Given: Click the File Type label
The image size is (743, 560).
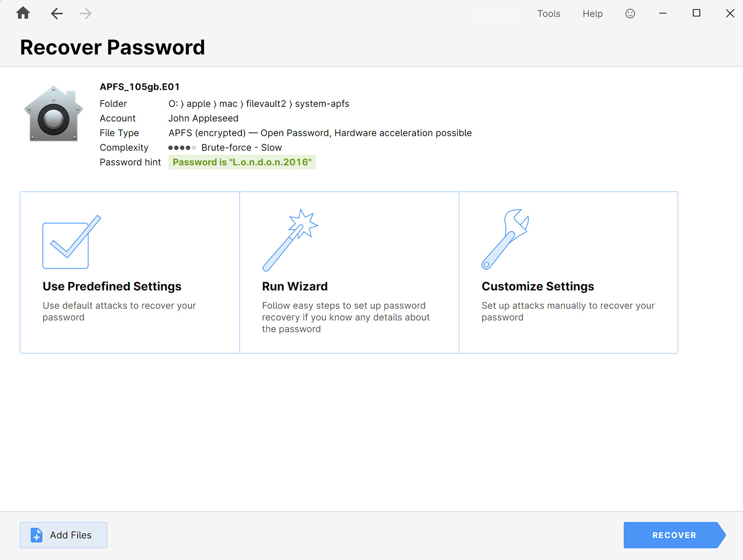Looking at the screenshot, I should 119,133.
